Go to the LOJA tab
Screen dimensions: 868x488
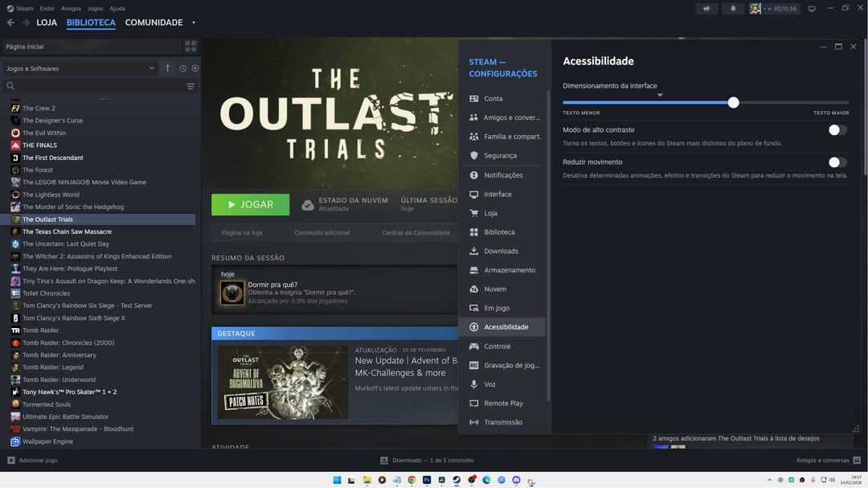(47, 23)
